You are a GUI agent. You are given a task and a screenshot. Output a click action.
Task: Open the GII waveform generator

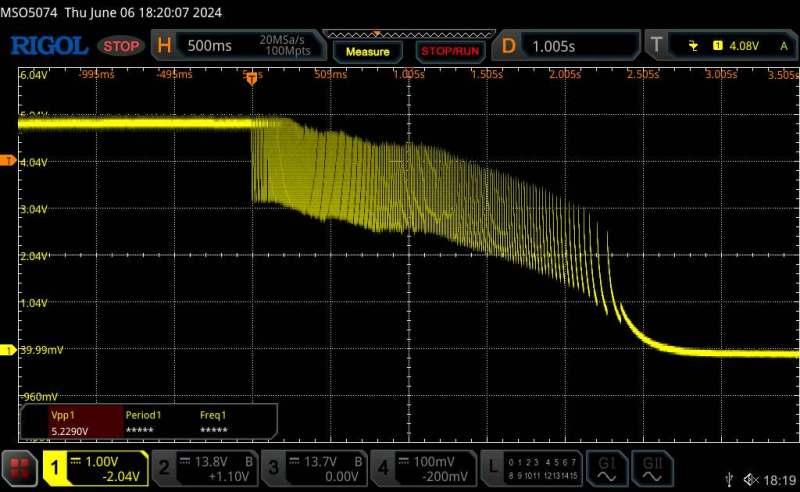(652, 466)
